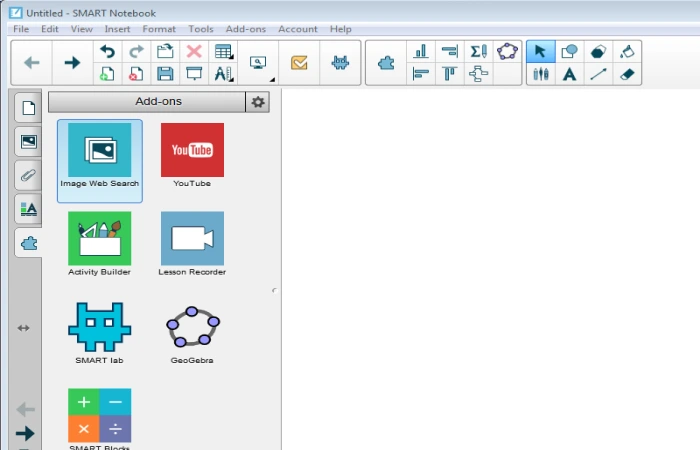
Task: Choose the Text tool in toolbar
Action: pyautogui.click(x=569, y=74)
